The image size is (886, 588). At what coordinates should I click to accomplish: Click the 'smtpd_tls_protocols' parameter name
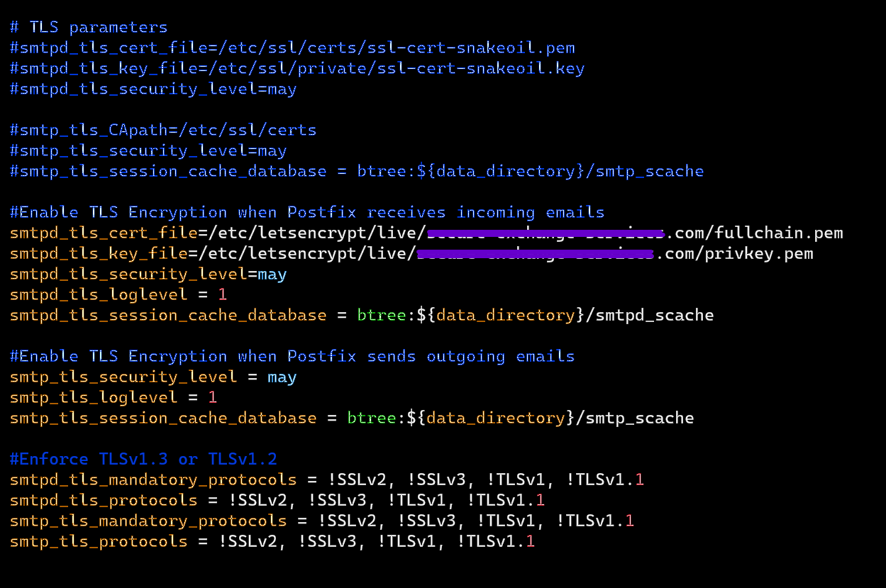[x=104, y=501]
